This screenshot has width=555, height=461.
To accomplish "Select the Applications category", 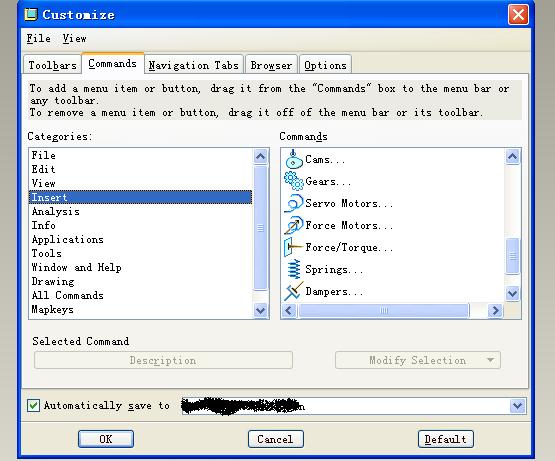I will 141,239.
